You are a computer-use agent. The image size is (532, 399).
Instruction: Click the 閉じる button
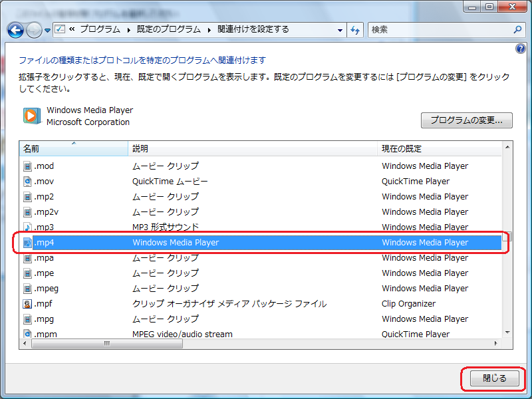pyautogui.click(x=493, y=378)
